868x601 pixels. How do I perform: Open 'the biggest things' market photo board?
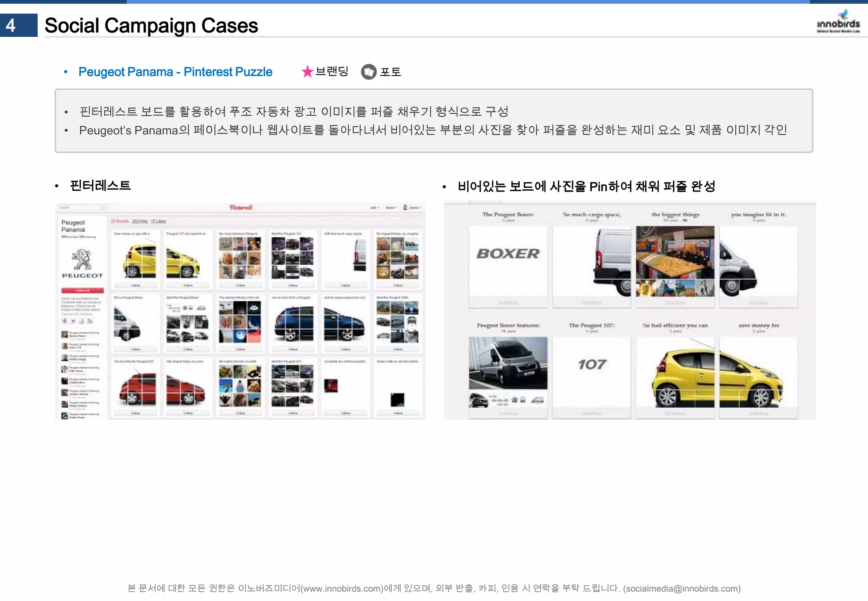675,262
